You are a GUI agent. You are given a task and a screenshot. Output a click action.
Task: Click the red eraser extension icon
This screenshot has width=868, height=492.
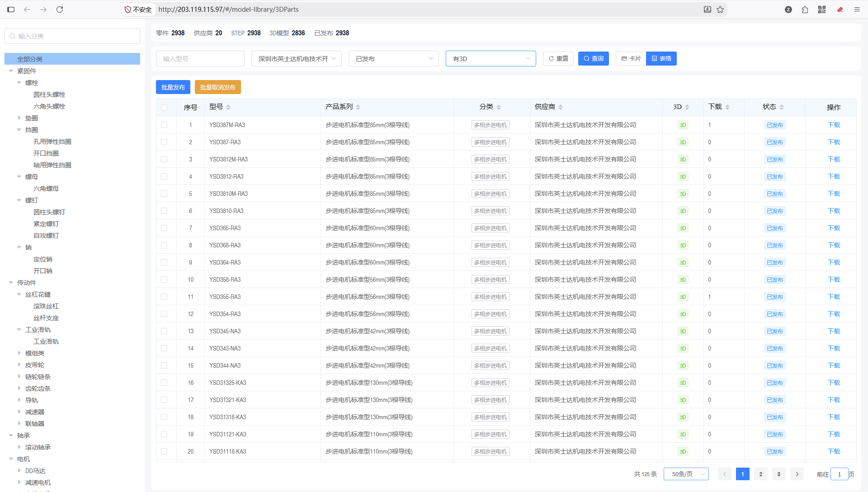840,9
